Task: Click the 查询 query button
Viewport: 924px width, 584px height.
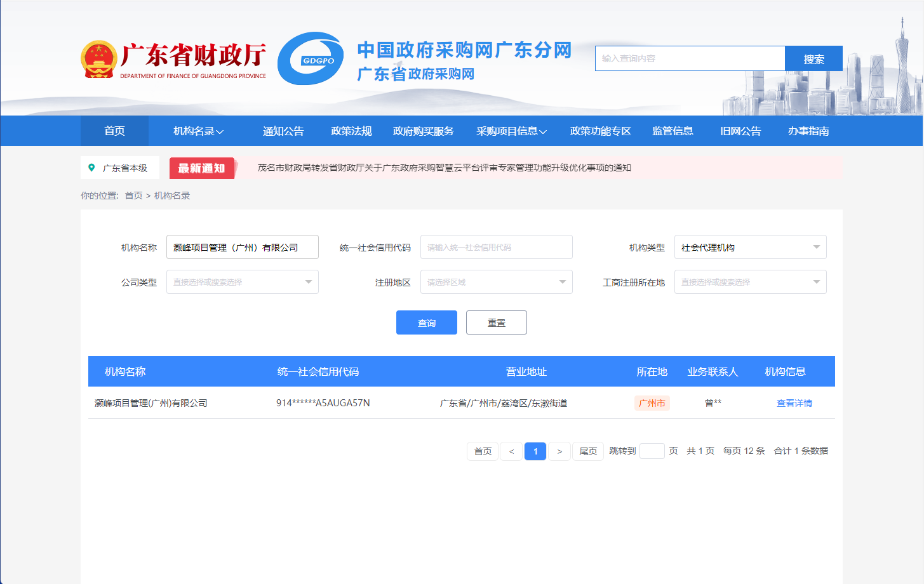Action: point(427,323)
